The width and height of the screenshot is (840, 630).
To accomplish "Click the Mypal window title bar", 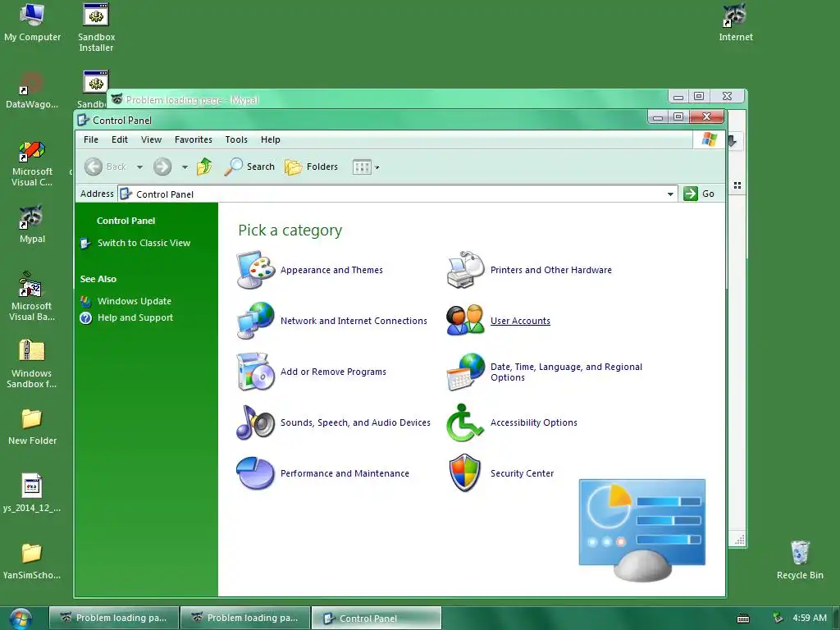I will pyautogui.click(x=386, y=99).
